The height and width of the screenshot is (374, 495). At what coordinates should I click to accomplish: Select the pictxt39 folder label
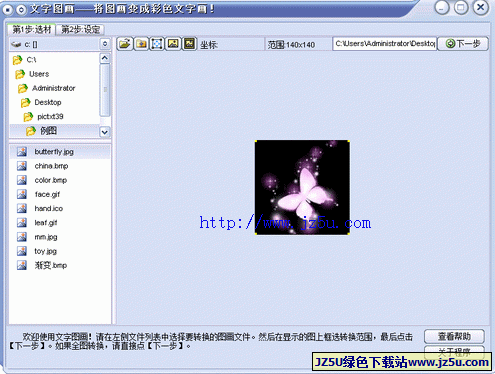pyautogui.click(x=50, y=117)
